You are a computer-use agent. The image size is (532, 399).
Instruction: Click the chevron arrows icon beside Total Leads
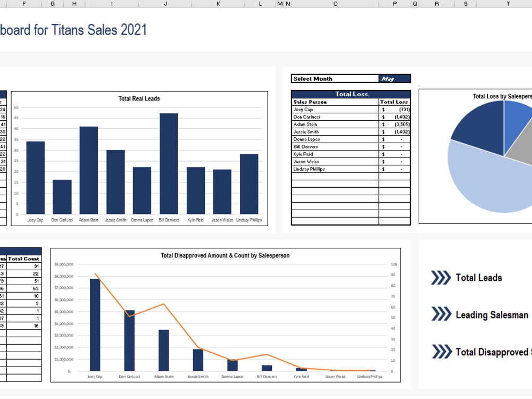440,278
